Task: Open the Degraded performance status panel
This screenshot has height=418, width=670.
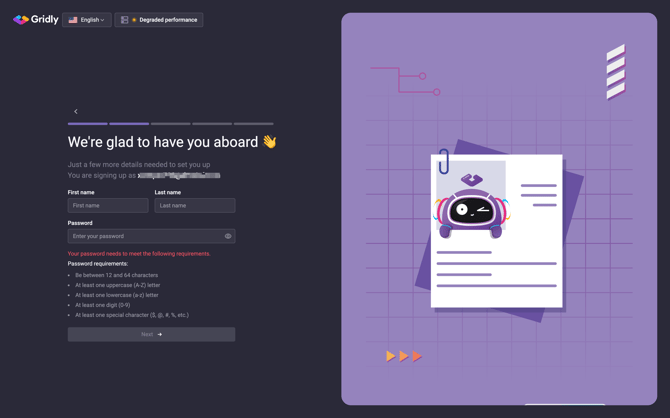Action: (x=159, y=20)
